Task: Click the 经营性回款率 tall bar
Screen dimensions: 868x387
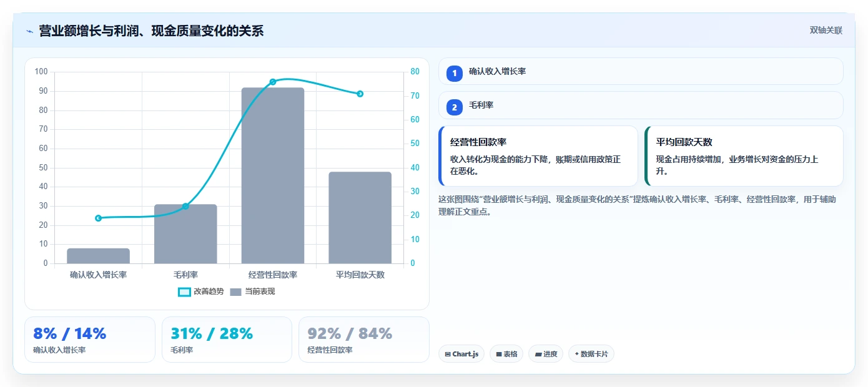Action: tap(273, 175)
